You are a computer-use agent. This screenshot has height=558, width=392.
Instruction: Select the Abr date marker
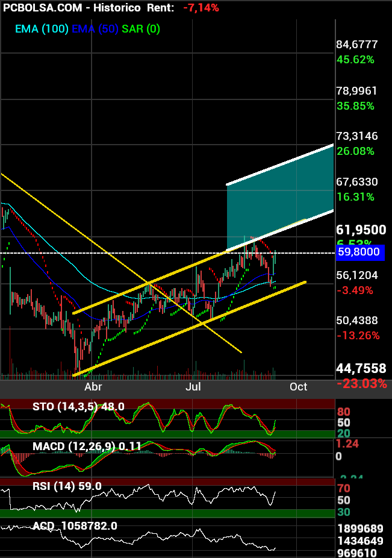(93, 387)
